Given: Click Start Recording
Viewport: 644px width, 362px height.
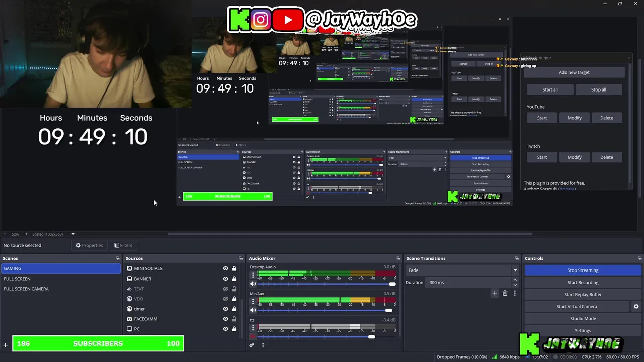Looking at the screenshot, I should [x=583, y=282].
